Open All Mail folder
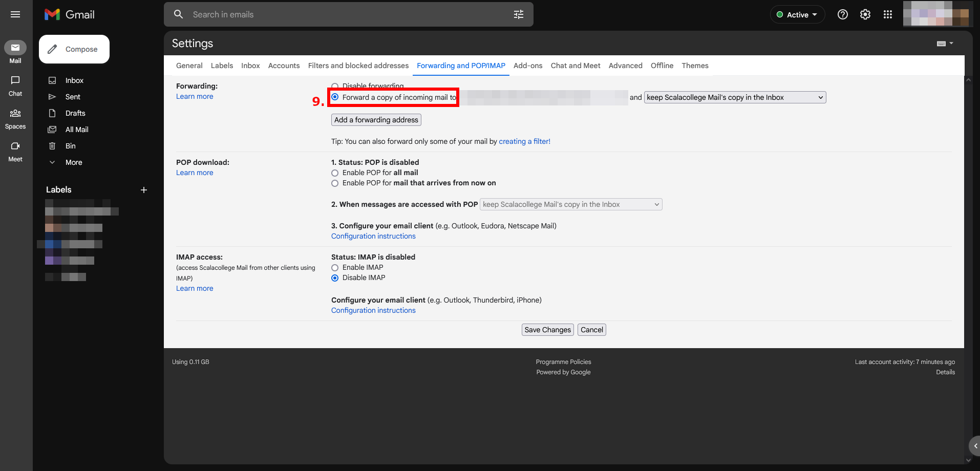Viewport: 980px width, 471px height. point(77,130)
